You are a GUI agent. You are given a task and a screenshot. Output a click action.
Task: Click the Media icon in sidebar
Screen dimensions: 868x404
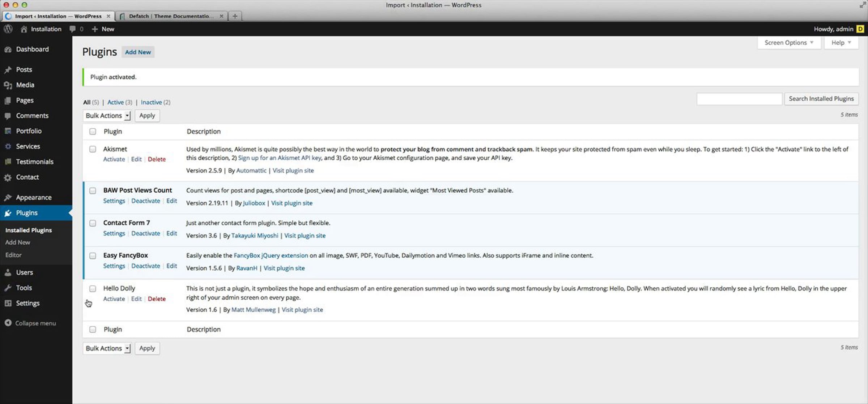(x=8, y=85)
